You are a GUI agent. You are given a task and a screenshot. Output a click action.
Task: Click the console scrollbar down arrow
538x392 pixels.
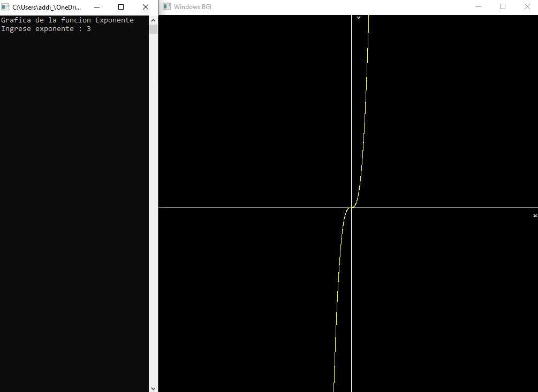click(x=154, y=388)
